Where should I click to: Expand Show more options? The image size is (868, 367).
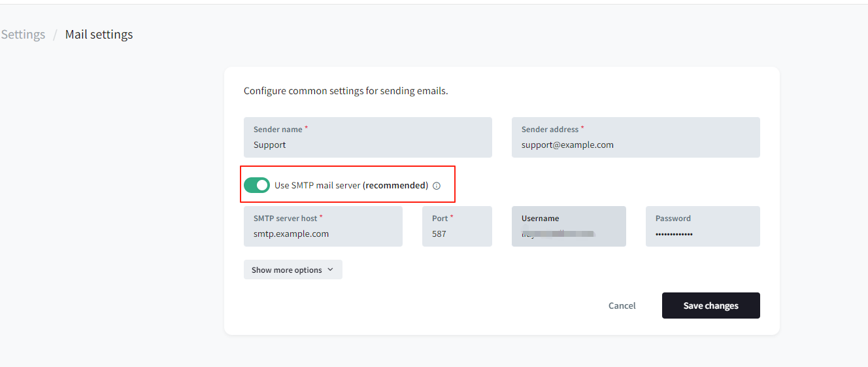[x=293, y=270]
